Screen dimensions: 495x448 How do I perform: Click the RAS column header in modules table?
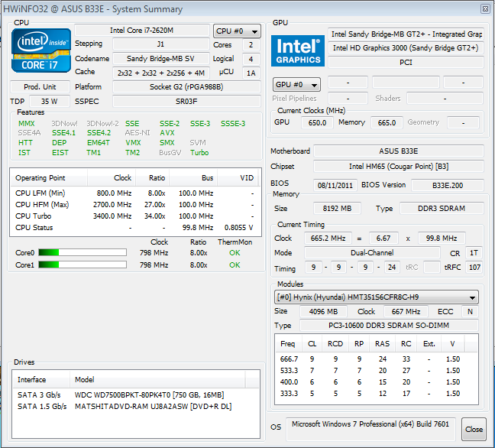pyautogui.click(x=382, y=344)
